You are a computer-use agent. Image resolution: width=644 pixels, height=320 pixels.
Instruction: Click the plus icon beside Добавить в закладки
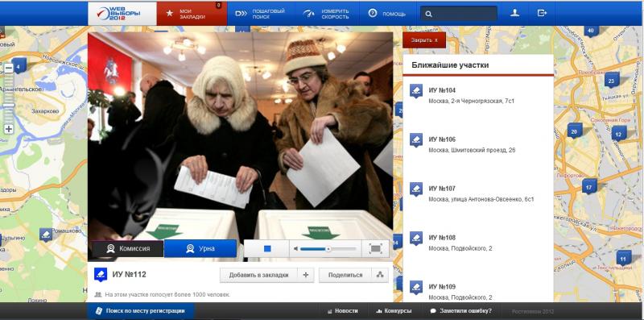pyautogui.click(x=306, y=275)
